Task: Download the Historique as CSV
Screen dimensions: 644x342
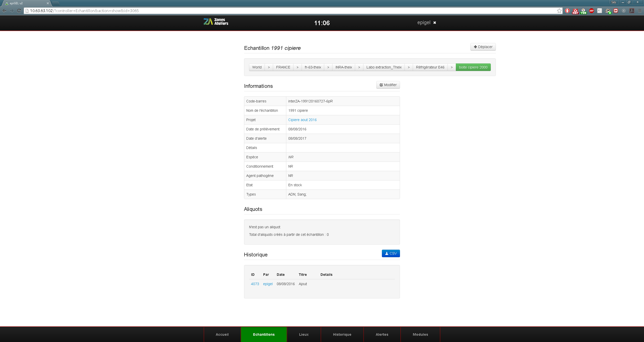Action: coord(391,253)
